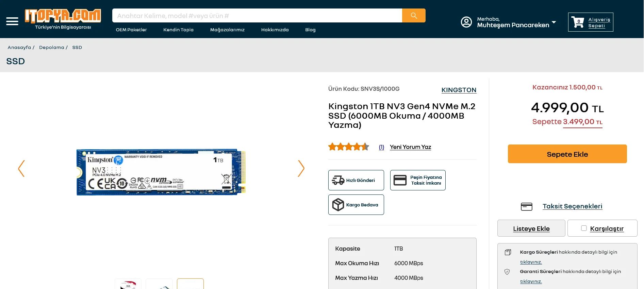Viewport: 644px width, 289px height.
Task: Open the review count (1) link
Action: click(382, 147)
